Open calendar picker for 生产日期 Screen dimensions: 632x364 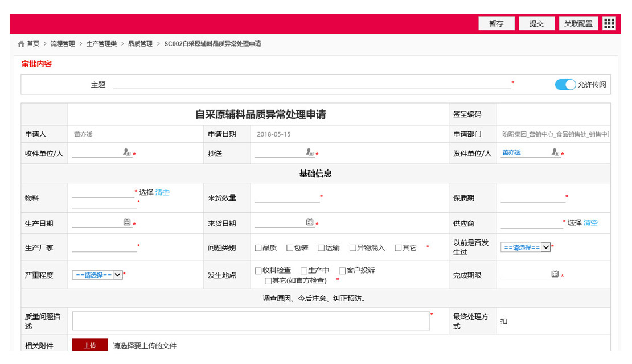127,222
